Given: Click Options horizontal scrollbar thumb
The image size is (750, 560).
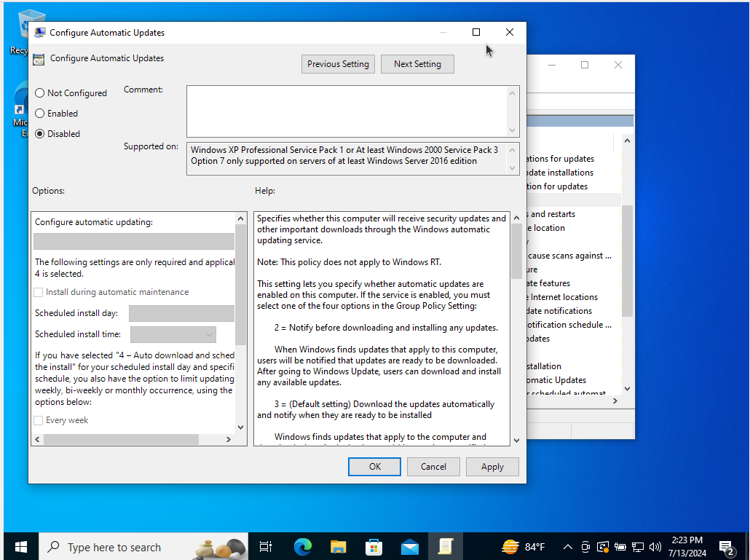Looking at the screenshot, I should coord(121,439).
